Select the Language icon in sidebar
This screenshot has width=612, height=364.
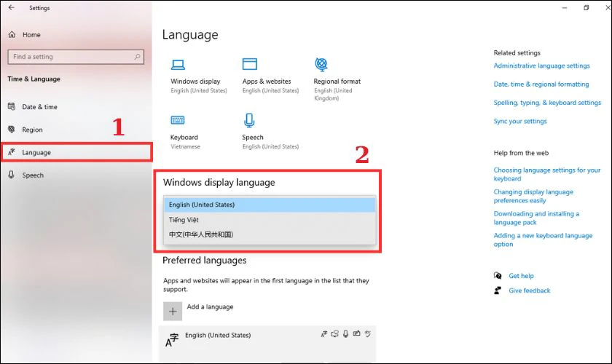point(12,152)
